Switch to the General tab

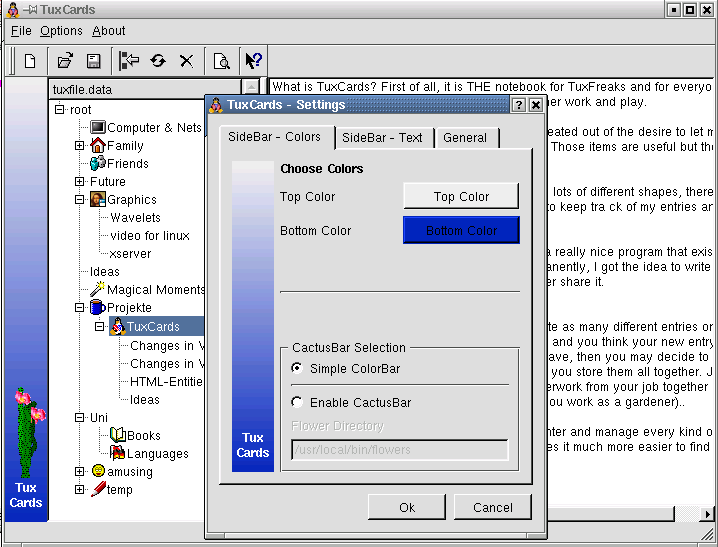coord(465,138)
